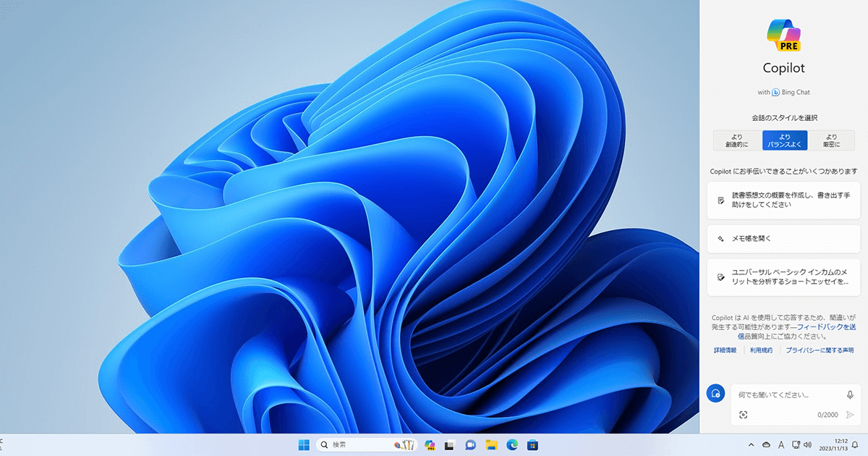Choose the メモ帳を開く suggestion
Image resolution: width=868 pixels, height=456 pixels.
[784, 238]
